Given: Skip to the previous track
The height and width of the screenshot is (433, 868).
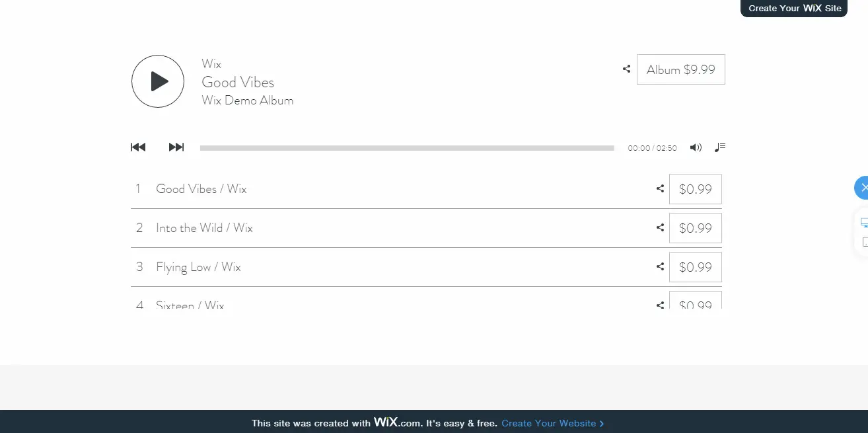Looking at the screenshot, I should [138, 147].
